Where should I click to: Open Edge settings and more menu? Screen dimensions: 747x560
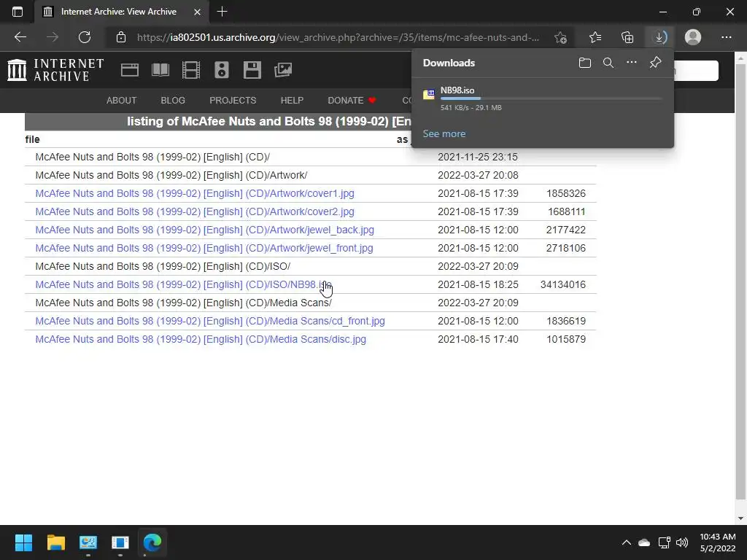click(726, 37)
